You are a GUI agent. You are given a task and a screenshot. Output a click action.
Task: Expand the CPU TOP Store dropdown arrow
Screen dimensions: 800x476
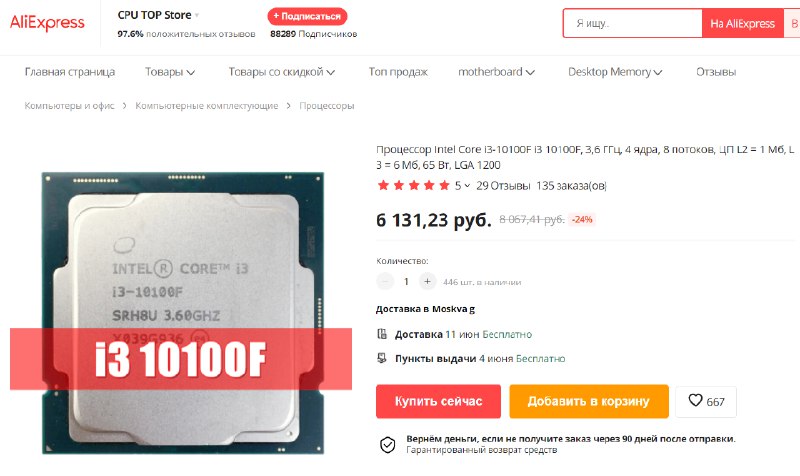pos(197,15)
